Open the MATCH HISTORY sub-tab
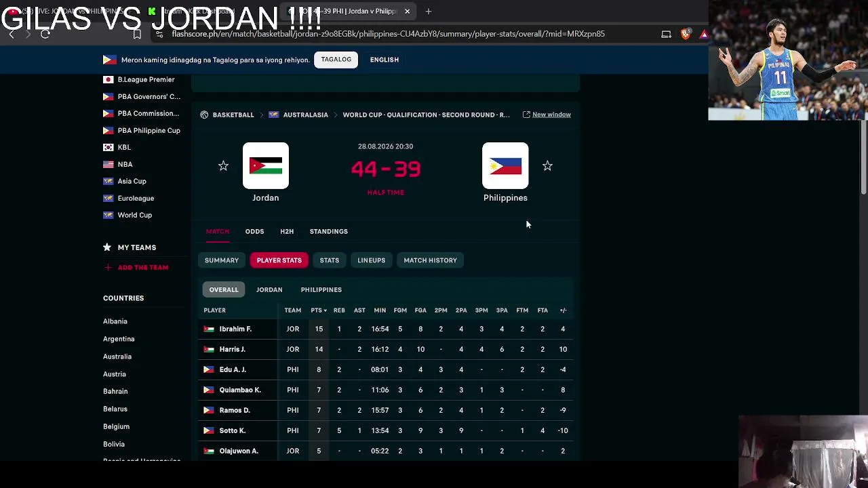This screenshot has width=868, height=488. (x=431, y=260)
